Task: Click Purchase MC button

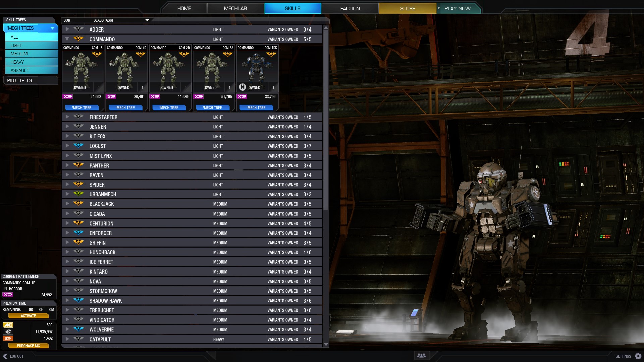Action: [x=28, y=346]
